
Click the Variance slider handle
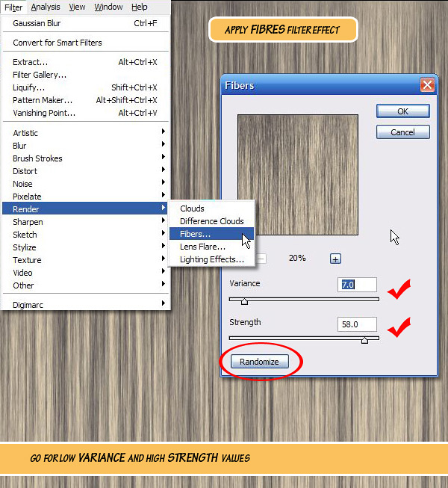[244, 301]
